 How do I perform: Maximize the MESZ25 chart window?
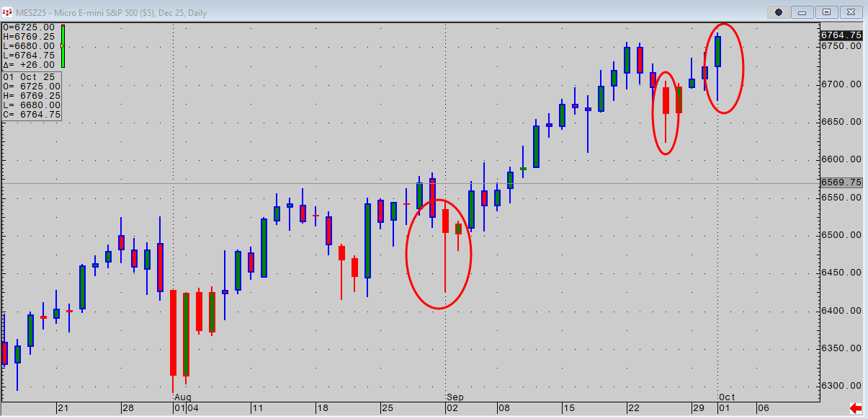[x=827, y=12]
